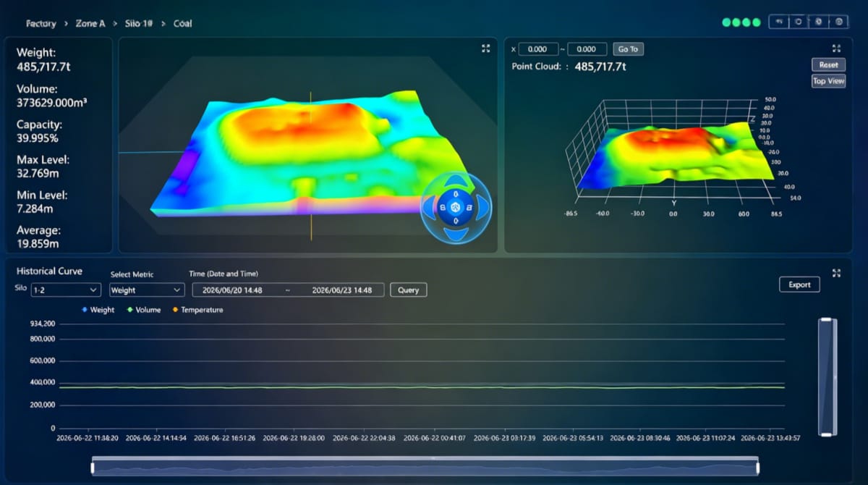
Task: Open the Select Metric Weight dropdown
Action: [x=147, y=290]
